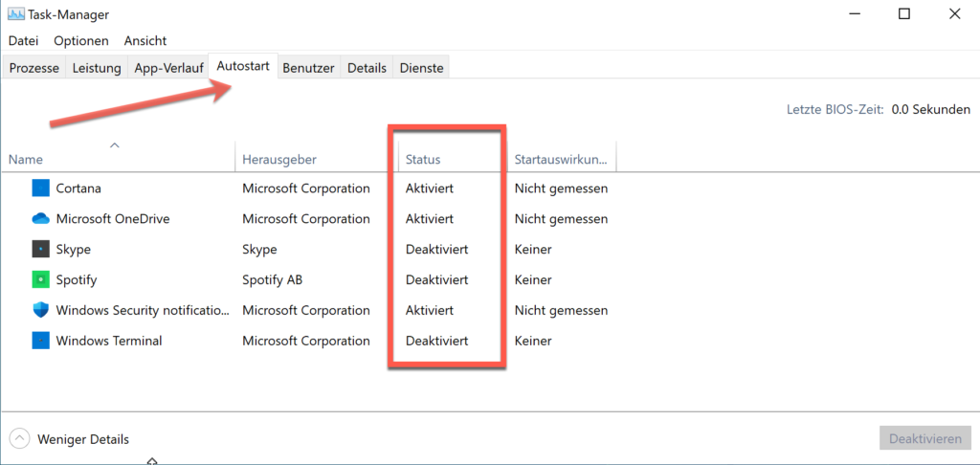Viewport: 980px width, 465px height.
Task: Select the Microsoft OneDrive entry
Action: coord(113,219)
